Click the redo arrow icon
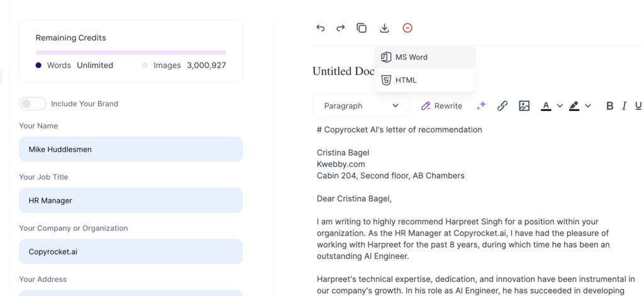Viewport: 644px width, 296px height. pyautogui.click(x=341, y=28)
